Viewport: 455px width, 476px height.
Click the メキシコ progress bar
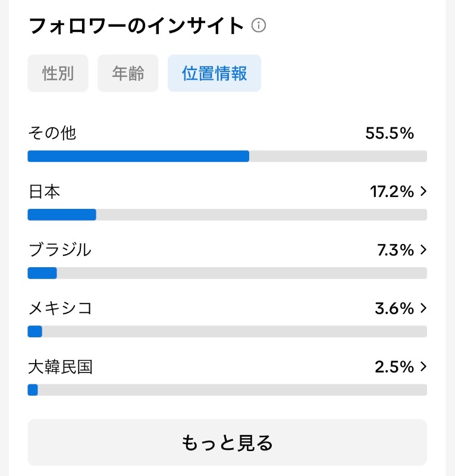227,331
